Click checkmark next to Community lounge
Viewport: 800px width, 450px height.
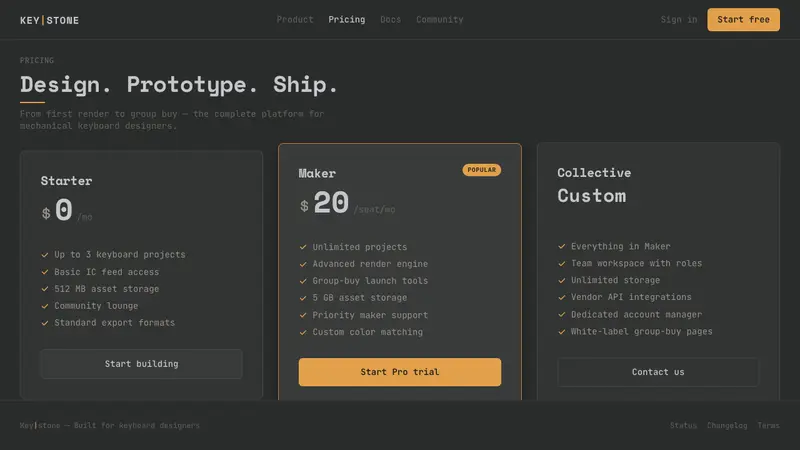pos(45,306)
